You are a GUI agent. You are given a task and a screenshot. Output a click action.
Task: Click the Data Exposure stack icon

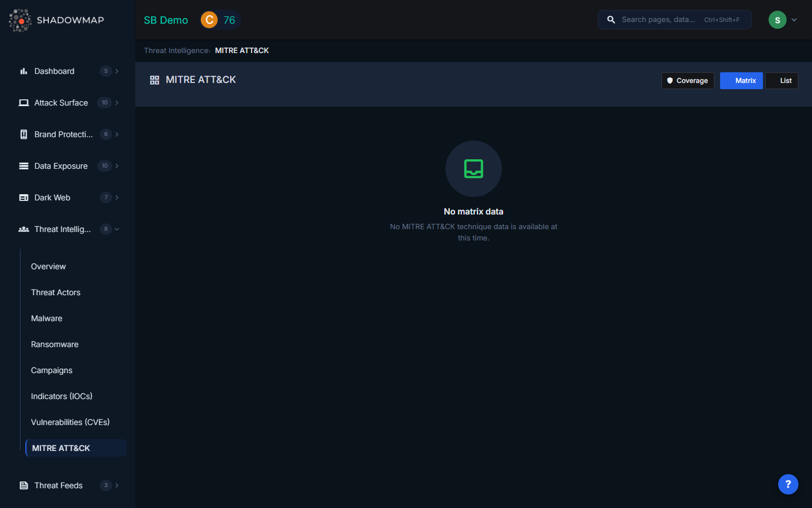tap(24, 166)
